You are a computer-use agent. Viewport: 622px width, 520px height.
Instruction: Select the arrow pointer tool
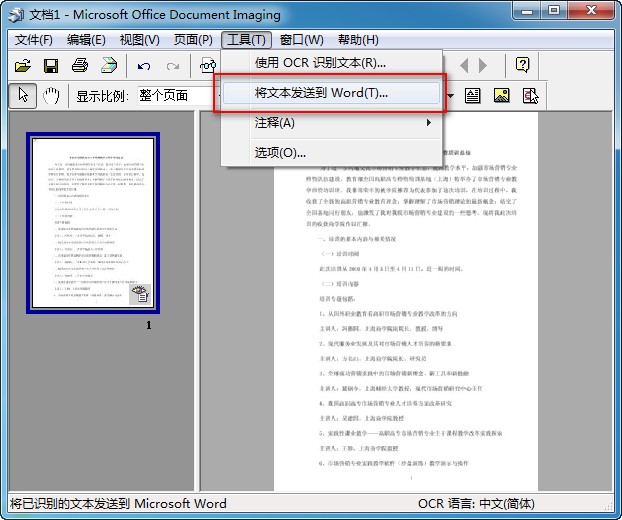[23, 96]
